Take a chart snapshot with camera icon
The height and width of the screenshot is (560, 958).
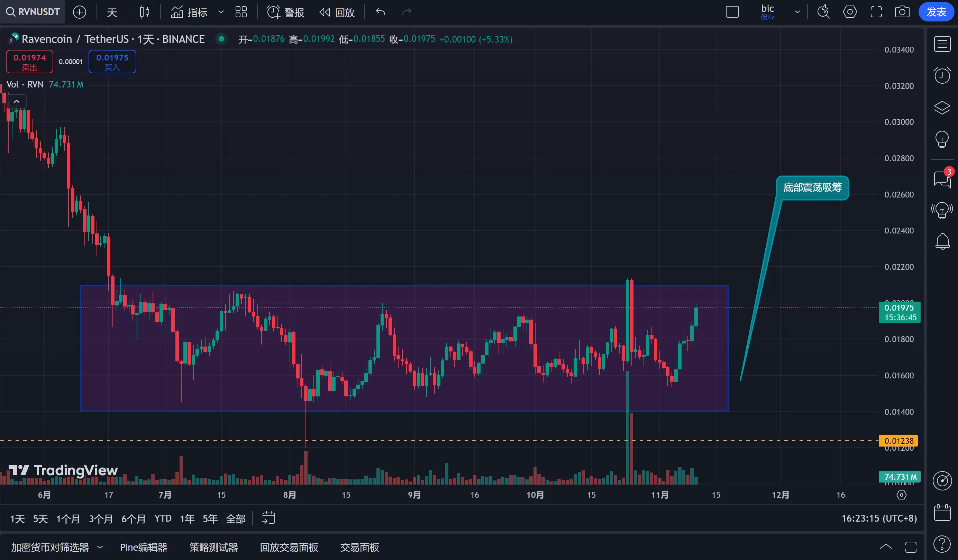click(x=902, y=12)
